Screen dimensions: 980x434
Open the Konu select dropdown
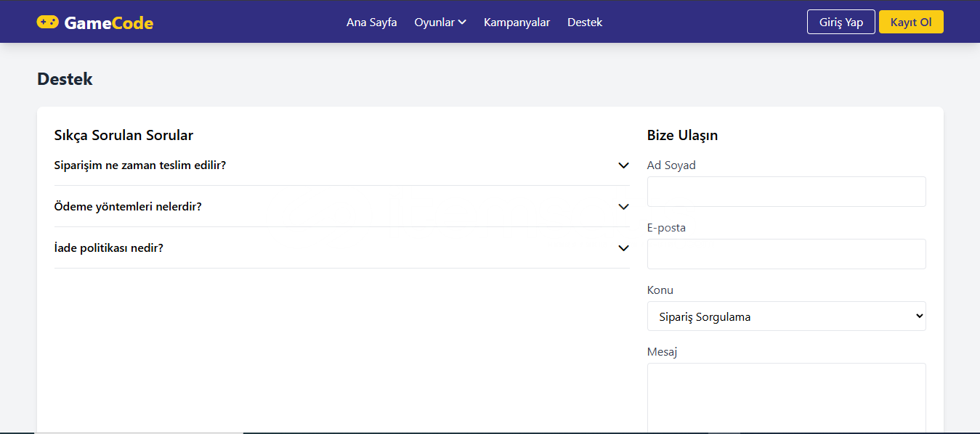tap(786, 316)
